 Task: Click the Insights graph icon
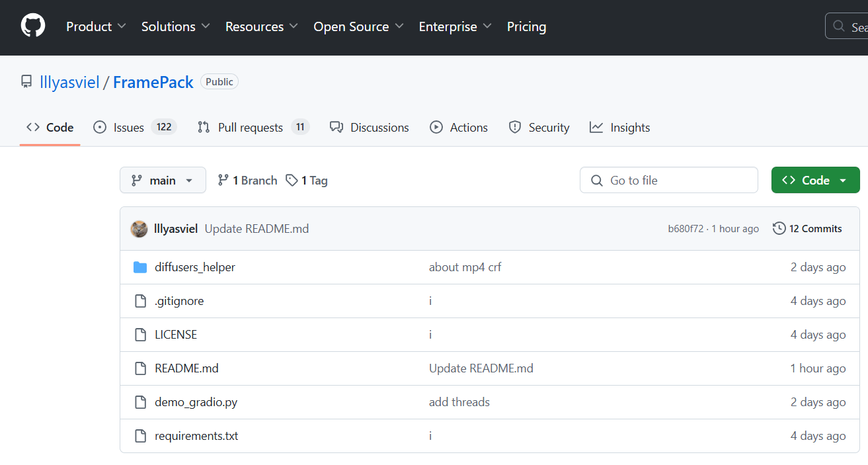[x=596, y=128]
